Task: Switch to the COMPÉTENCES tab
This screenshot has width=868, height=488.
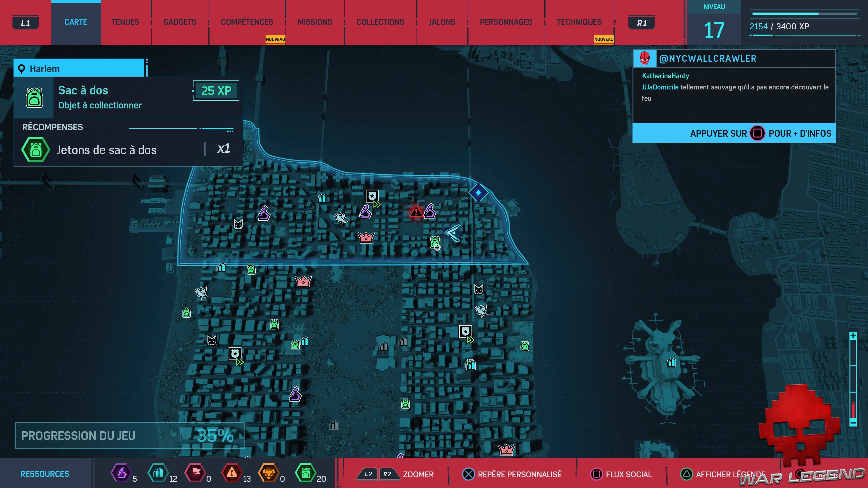Action: tap(247, 22)
